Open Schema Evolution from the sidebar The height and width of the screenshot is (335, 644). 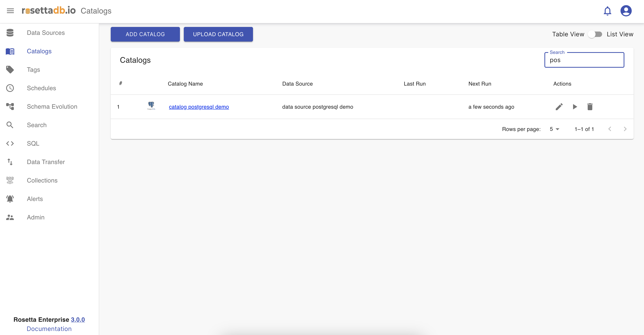coord(52,107)
